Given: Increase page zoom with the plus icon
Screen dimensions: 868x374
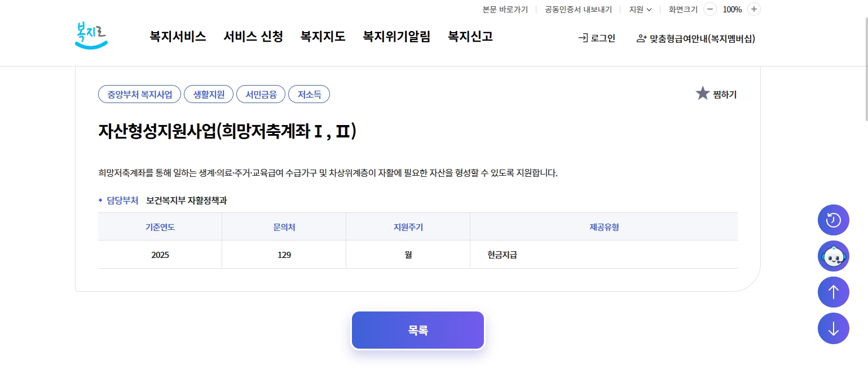Looking at the screenshot, I should [754, 9].
